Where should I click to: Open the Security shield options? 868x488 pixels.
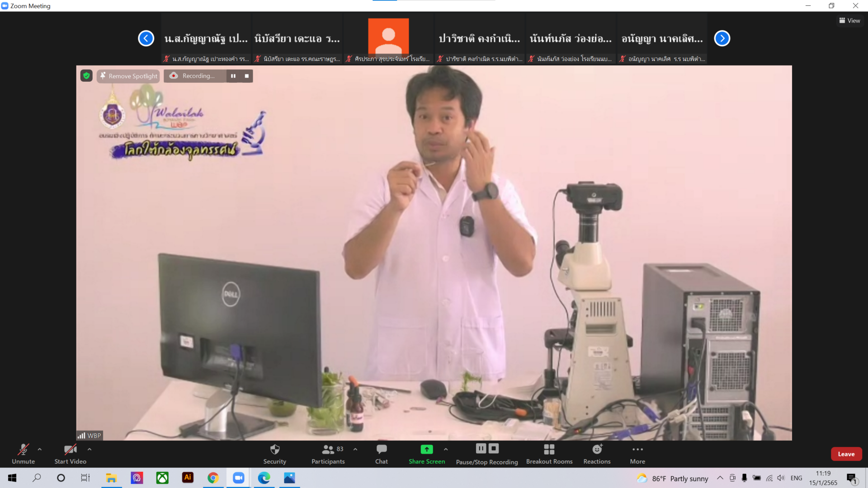tap(274, 454)
